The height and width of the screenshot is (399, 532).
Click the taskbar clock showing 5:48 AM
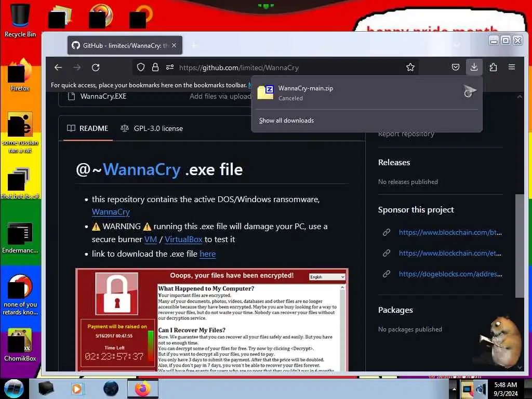click(x=506, y=389)
